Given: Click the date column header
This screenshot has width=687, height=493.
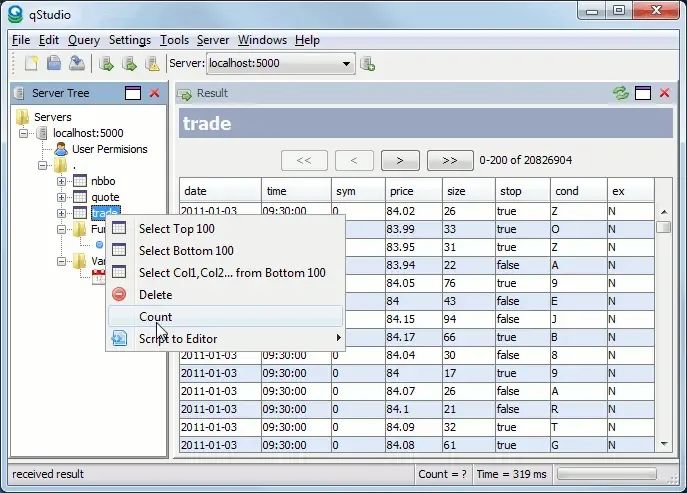Looking at the screenshot, I should click(x=220, y=191).
